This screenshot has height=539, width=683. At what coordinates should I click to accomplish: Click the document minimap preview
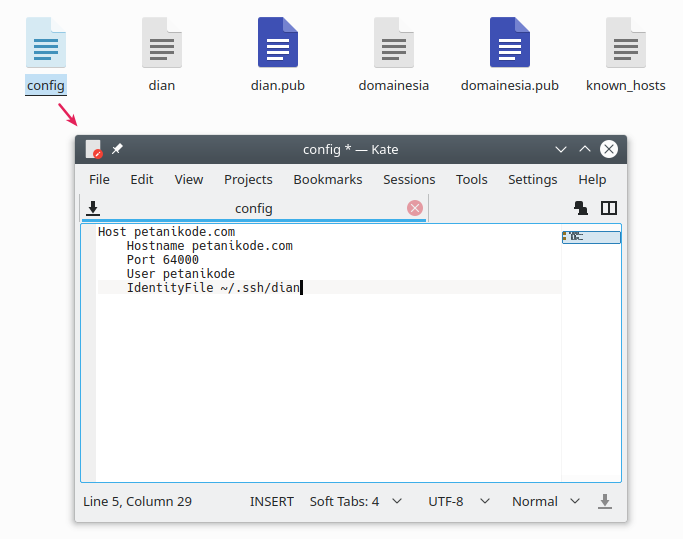click(591, 237)
